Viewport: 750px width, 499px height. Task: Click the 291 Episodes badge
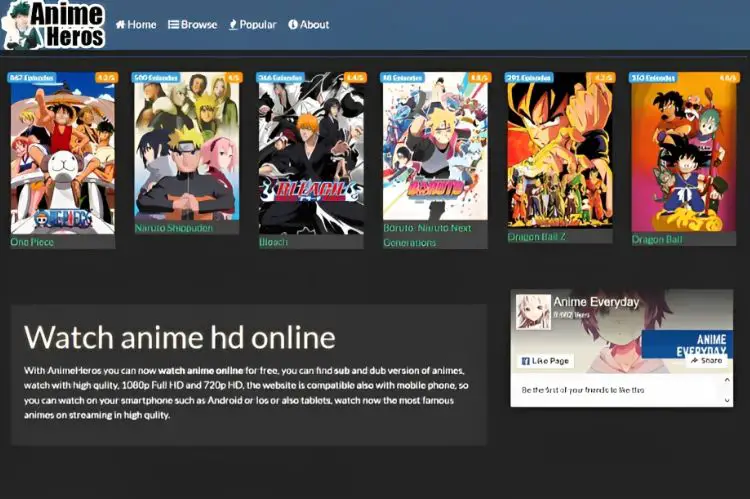click(x=529, y=78)
